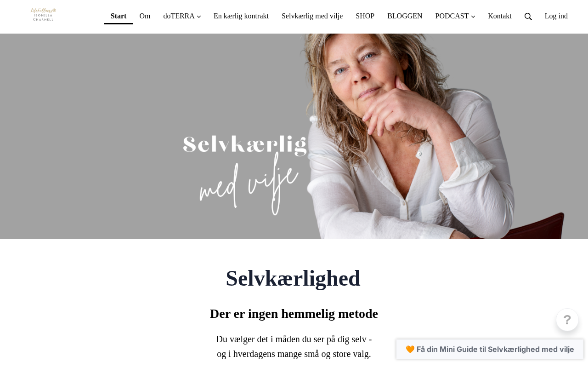The height and width of the screenshot is (368, 588).
Task: Go to the Start page tab
Action: pyautogui.click(x=119, y=16)
